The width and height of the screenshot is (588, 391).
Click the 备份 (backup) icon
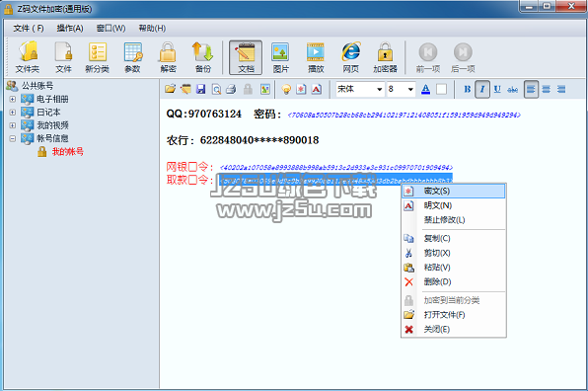[203, 57]
